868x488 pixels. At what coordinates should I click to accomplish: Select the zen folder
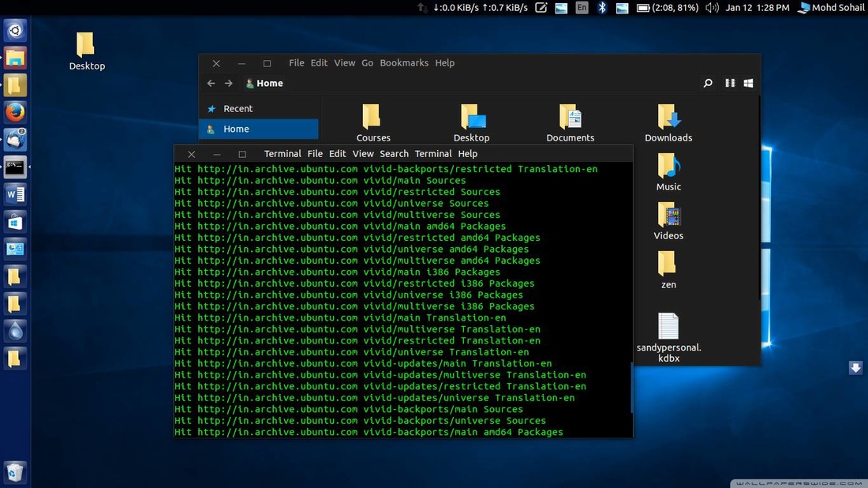668,270
